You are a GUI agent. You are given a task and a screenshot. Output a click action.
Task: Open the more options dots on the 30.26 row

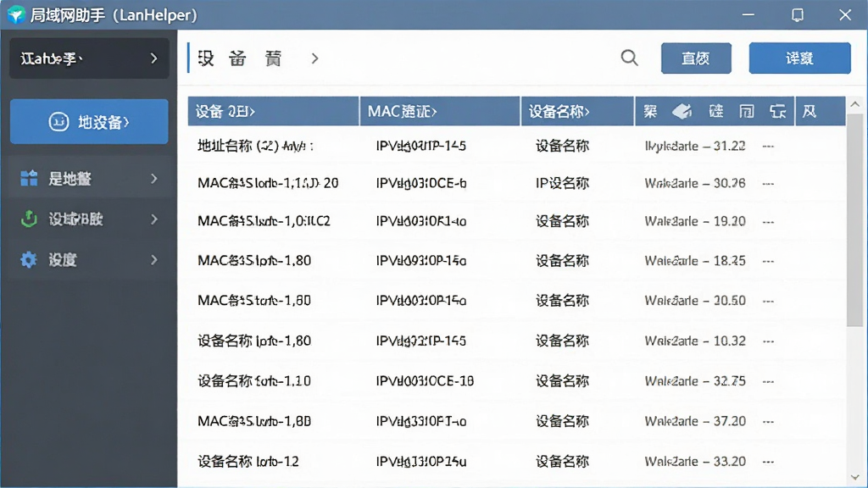768,183
